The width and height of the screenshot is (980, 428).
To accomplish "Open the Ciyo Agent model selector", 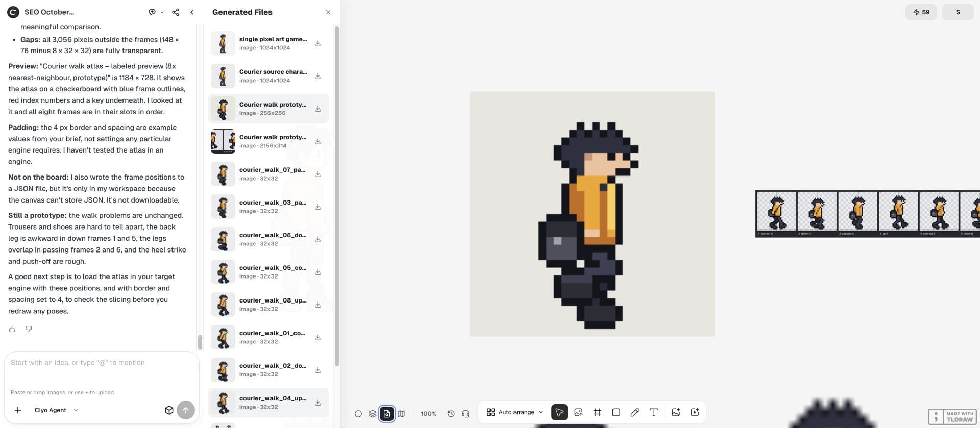I will pyautogui.click(x=56, y=410).
